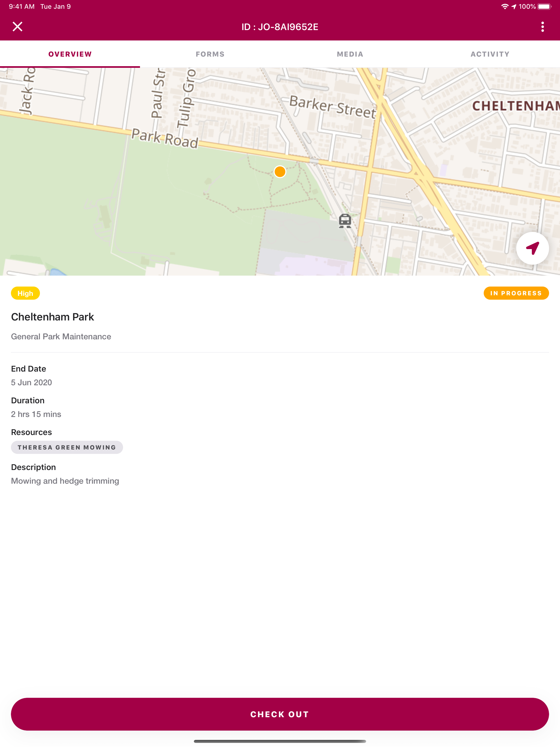Select the Overview tab
Screen dimensions: 560x747
point(70,54)
